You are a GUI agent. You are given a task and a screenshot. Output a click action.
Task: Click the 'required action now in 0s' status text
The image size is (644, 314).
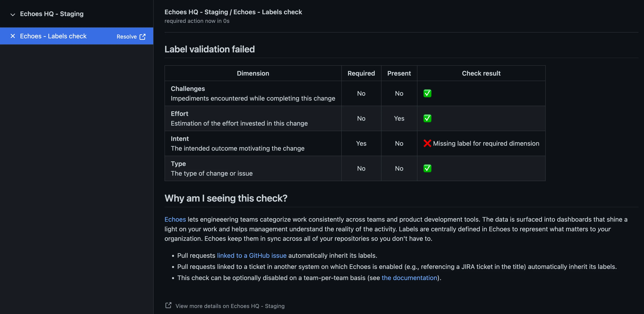pyautogui.click(x=197, y=21)
